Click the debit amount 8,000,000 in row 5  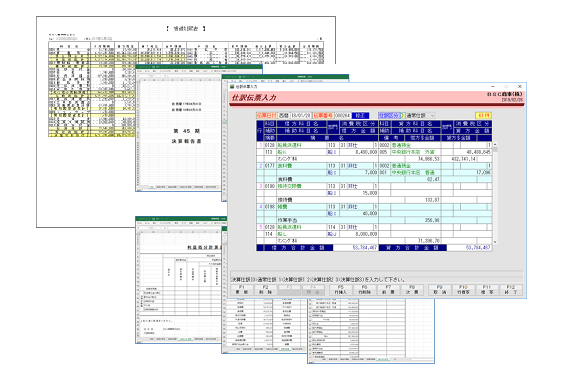[358, 234]
